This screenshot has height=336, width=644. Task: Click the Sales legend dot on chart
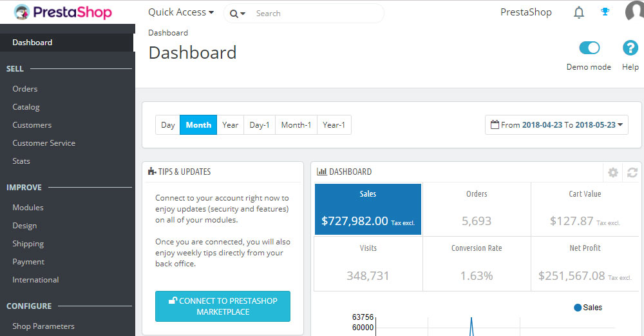click(578, 307)
